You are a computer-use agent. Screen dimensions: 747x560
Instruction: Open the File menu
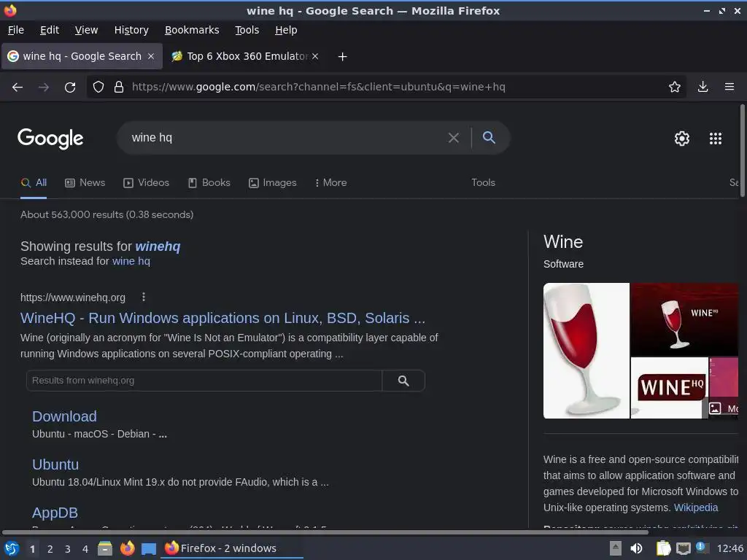pos(16,30)
